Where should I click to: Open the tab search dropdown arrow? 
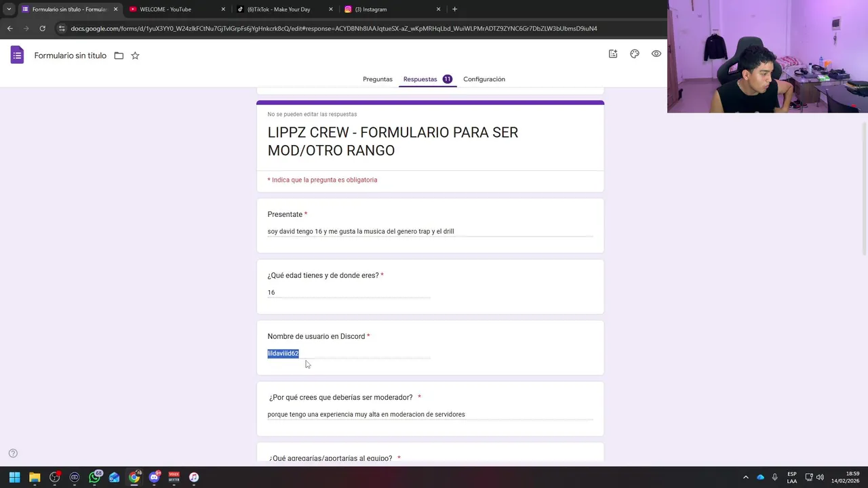[9, 9]
